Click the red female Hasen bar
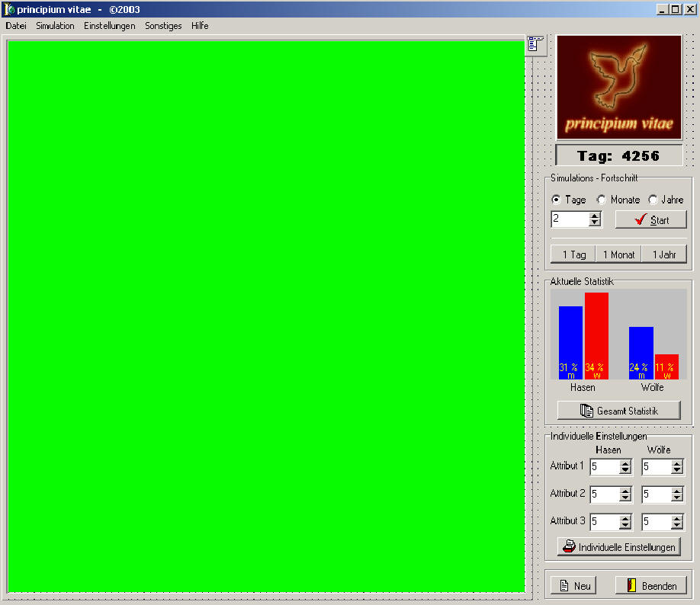The image size is (700, 605). [596, 335]
